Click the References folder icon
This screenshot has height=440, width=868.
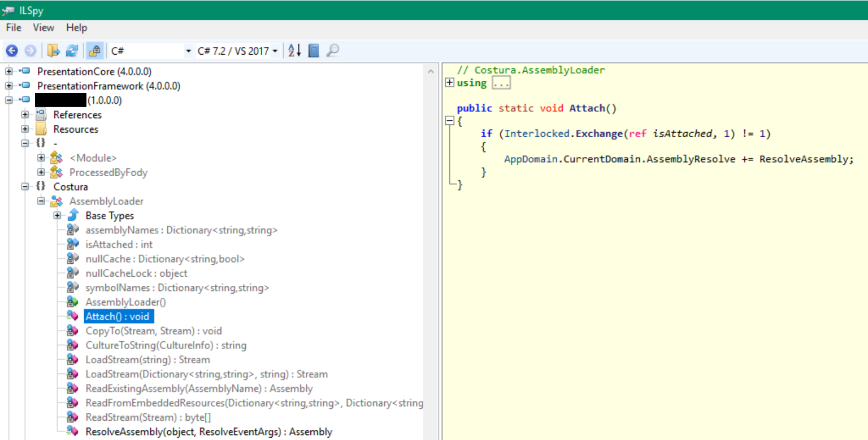(x=41, y=115)
